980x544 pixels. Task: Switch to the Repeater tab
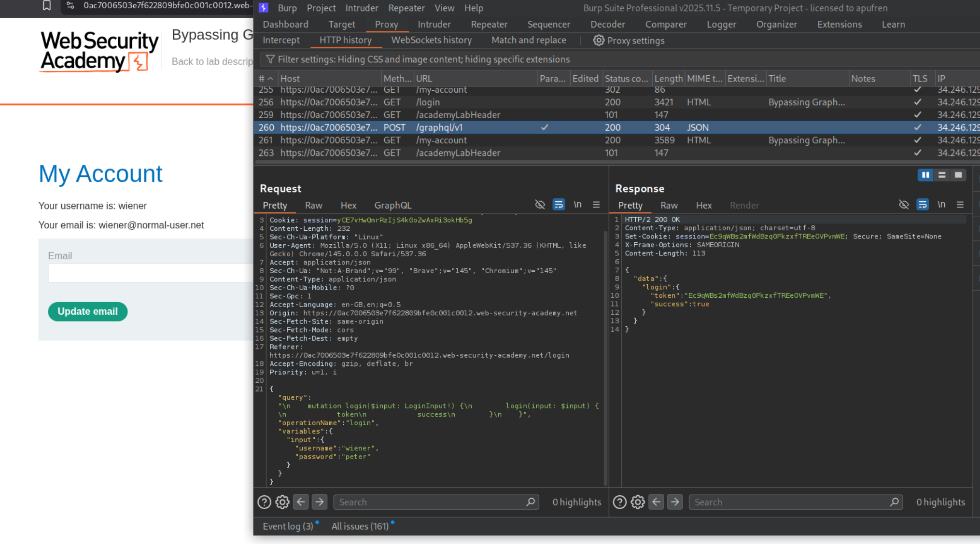pos(489,24)
